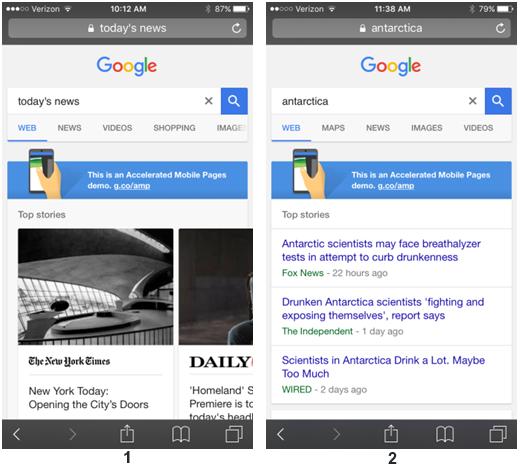Switch to the SHOPPING tab
Viewport: 521px width, 466px height.
(x=174, y=128)
